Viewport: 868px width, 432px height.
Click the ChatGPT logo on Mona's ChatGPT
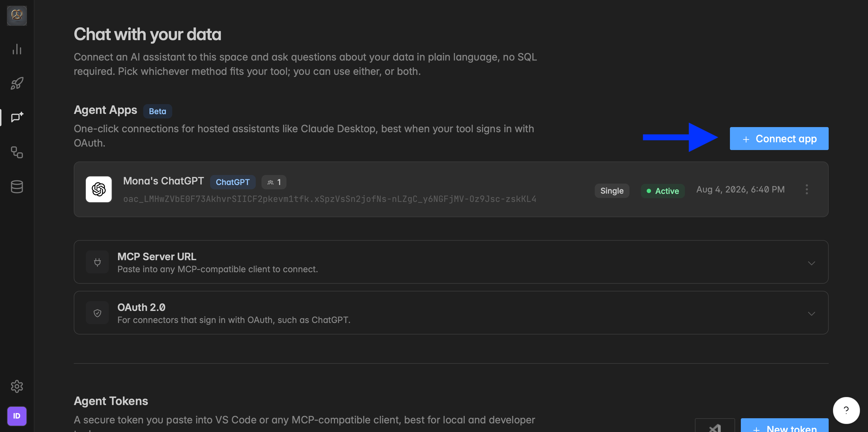click(x=99, y=189)
